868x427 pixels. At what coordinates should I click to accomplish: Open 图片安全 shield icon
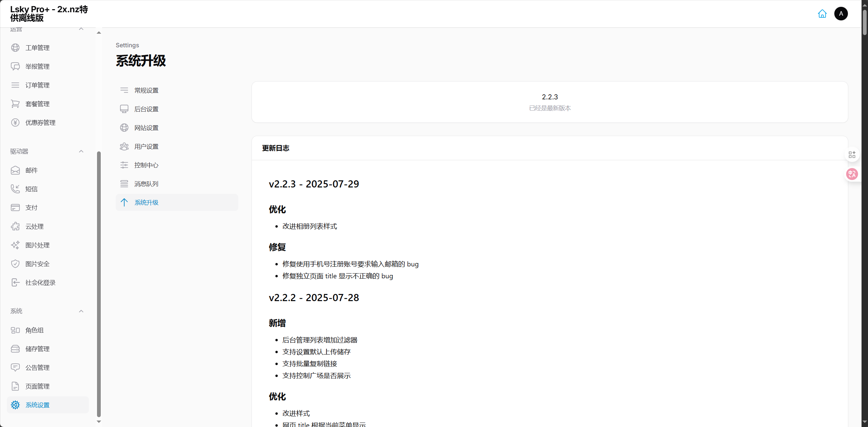click(15, 264)
